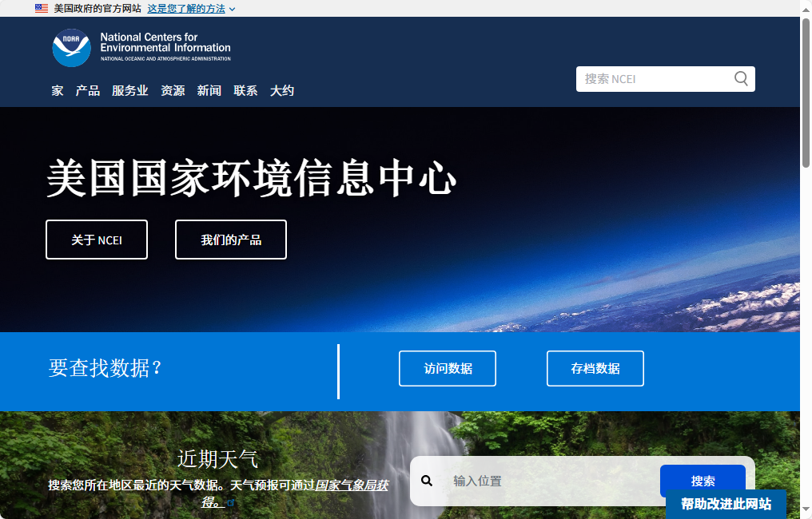Open the 大约 menu item
The width and height of the screenshot is (812, 519).
(282, 90)
